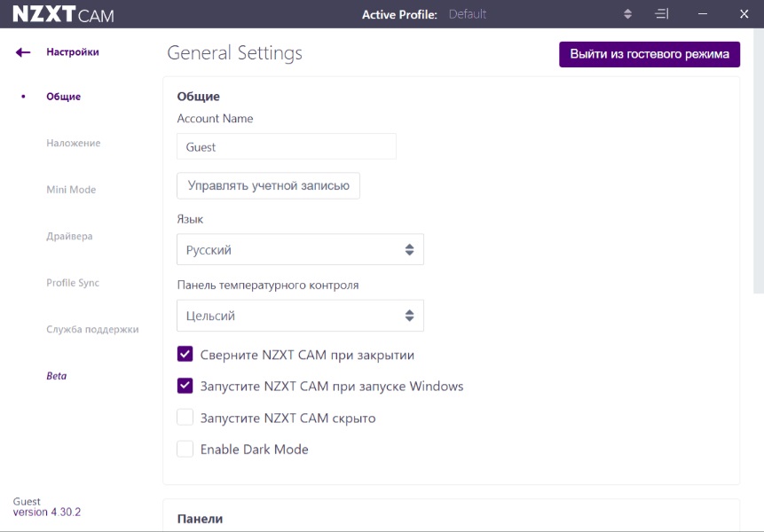764x532 pixels.
Task: Toggle 'Сверните NZXT CAM при закрытии' checkbox
Action: click(185, 355)
